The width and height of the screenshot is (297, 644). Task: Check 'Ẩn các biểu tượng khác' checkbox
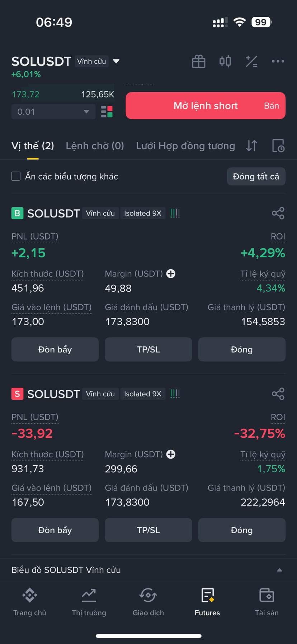click(x=16, y=176)
